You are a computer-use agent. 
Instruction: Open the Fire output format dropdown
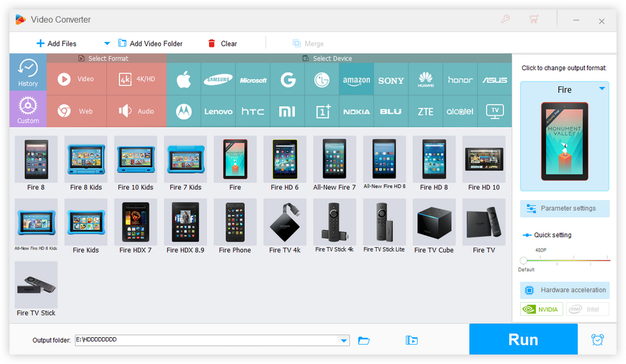click(602, 89)
